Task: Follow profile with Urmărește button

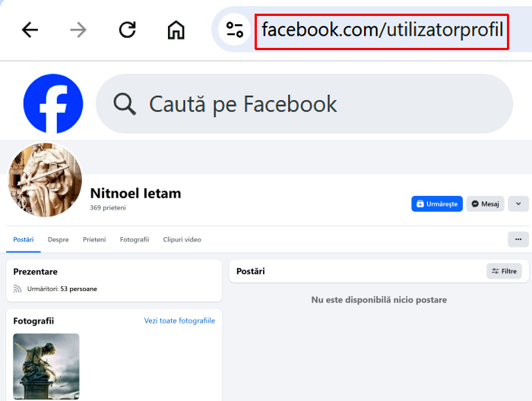Action: 437,204
